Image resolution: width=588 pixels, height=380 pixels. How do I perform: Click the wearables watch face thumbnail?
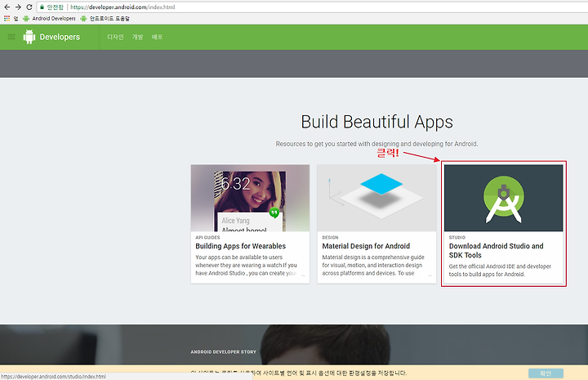click(250, 198)
